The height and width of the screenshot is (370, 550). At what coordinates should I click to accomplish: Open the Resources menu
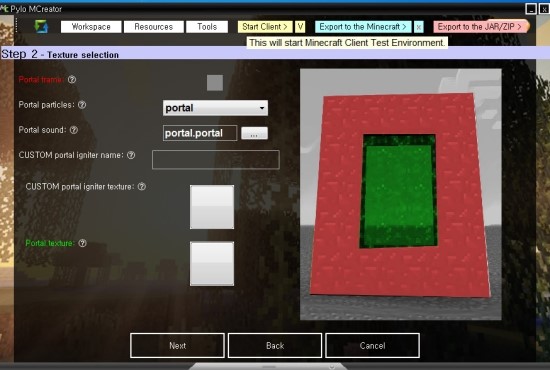(154, 27)
